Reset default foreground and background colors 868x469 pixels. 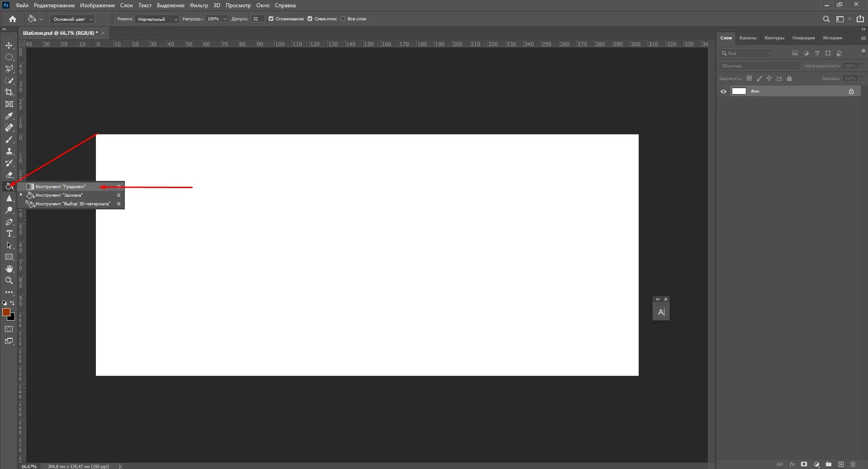(x=5, y=303)
